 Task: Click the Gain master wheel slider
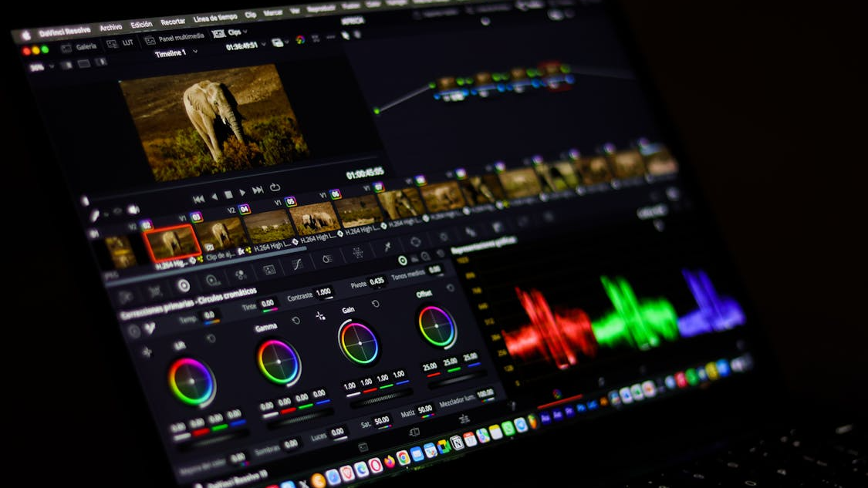click(380, 397)
